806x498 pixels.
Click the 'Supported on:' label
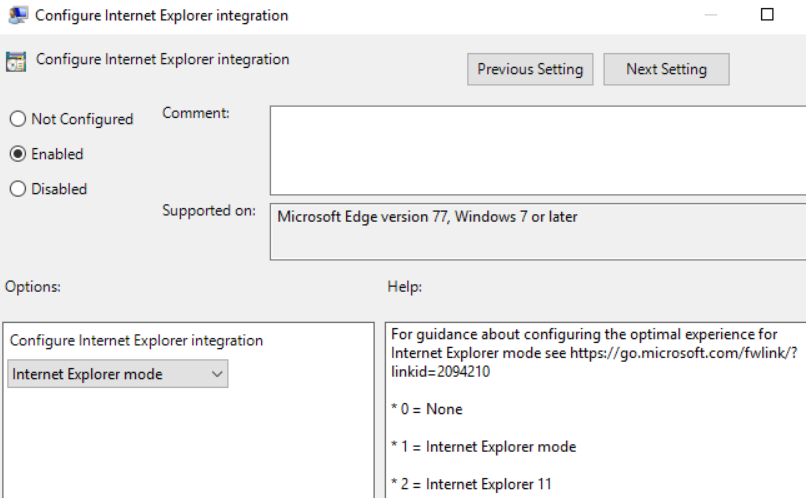(x=209, y=211)
